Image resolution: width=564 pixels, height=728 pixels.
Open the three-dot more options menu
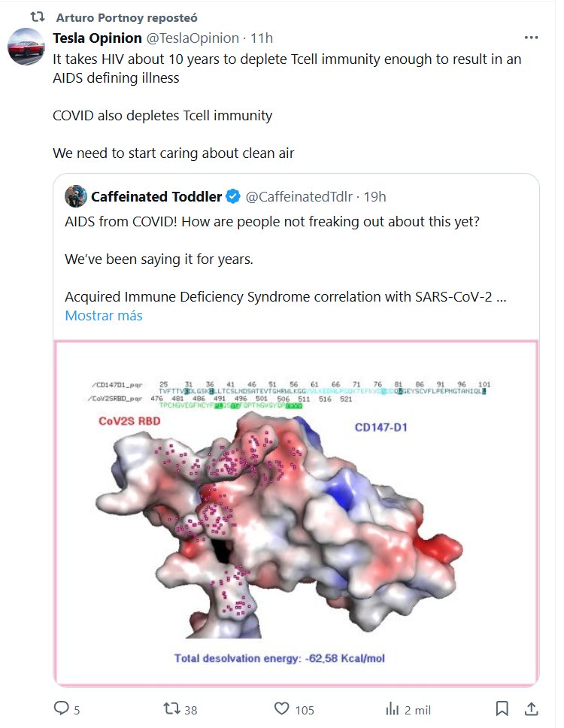(x=531, y=38)
